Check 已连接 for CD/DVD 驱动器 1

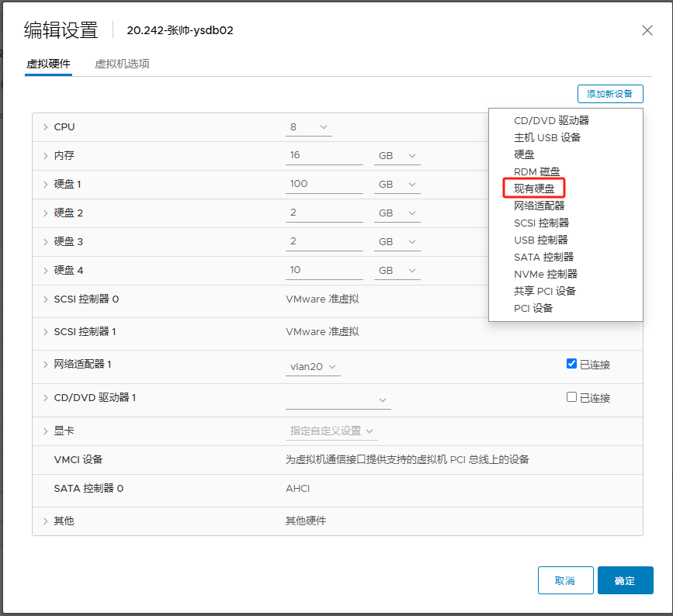(x=571, y=397)
